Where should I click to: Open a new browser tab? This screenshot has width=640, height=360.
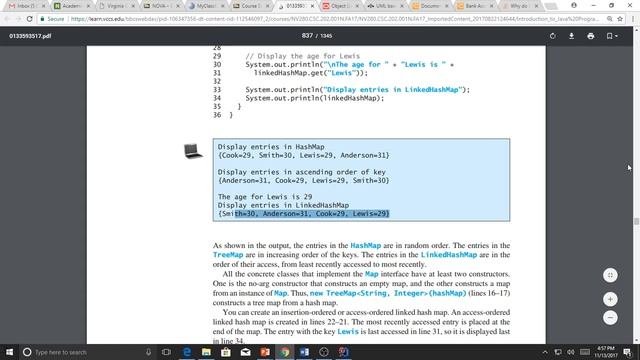551,6
